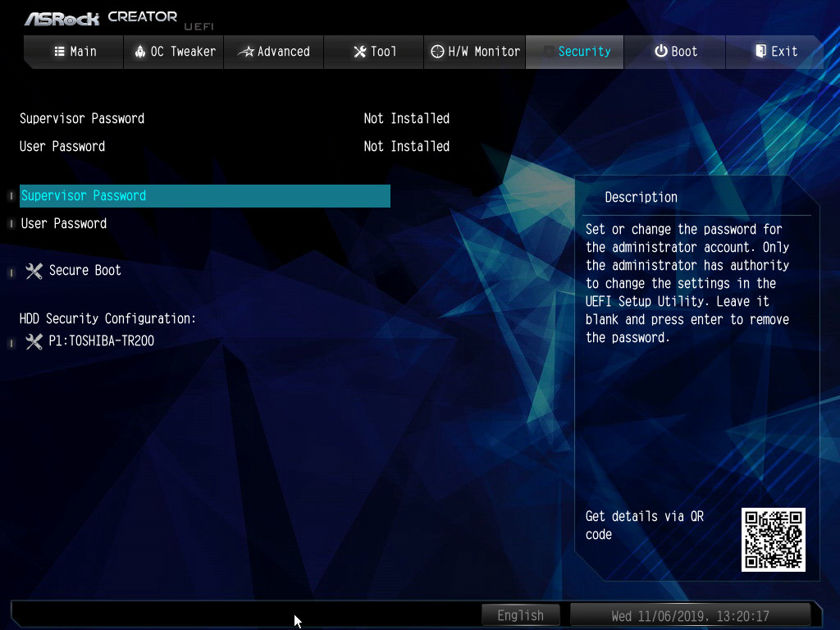Switch to the Advanced tab
Image resolution: width=840 pixels, height=630 pixels.
(x=274, y=51)
